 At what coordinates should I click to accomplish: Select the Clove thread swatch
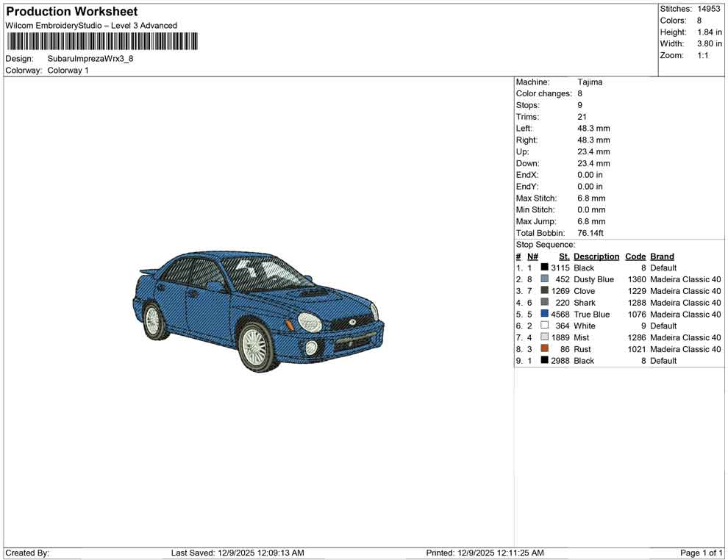tap(544, 291)
